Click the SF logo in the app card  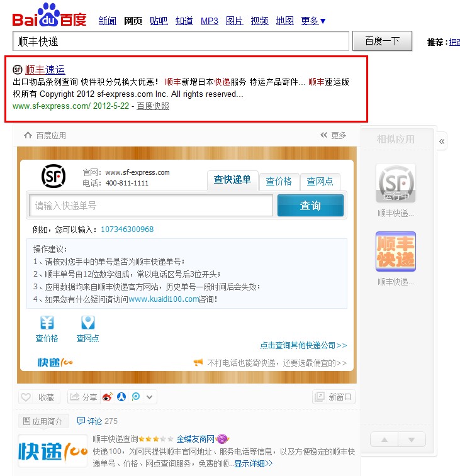click(53, 176)
